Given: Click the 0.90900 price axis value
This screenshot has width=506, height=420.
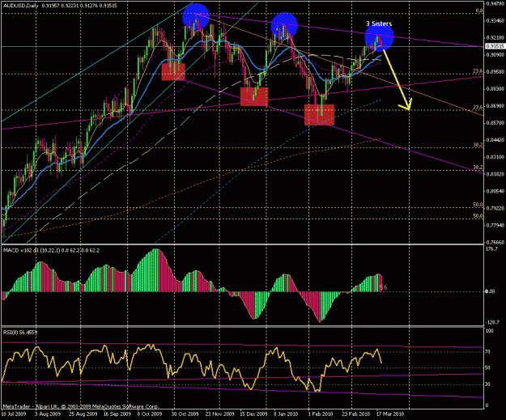Looking at the screenshot, I should pyautogui.click(x=495, y=55).
